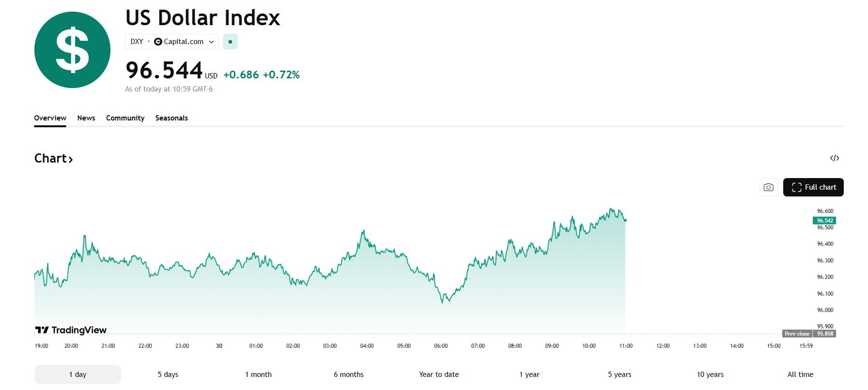Viewport: 868px width, 390px height.
Task: Click the TradingView logo on chart
Action: tap(71, 330)
